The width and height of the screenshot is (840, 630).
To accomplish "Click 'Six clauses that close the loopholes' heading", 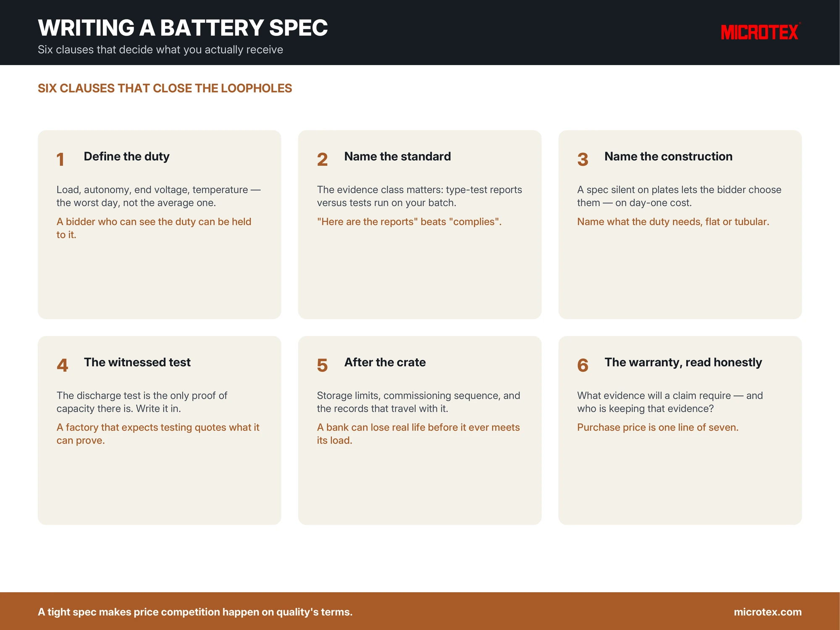I will click(165, 88).
